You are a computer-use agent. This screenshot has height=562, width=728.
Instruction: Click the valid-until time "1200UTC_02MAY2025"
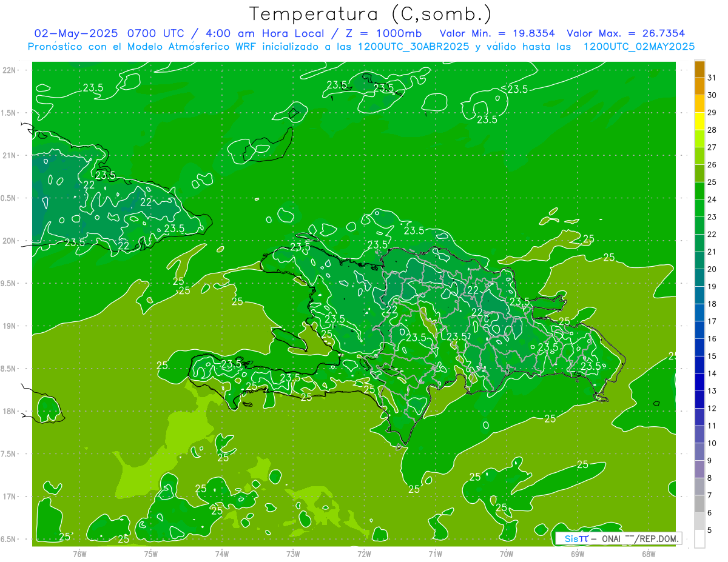point(639,47)
